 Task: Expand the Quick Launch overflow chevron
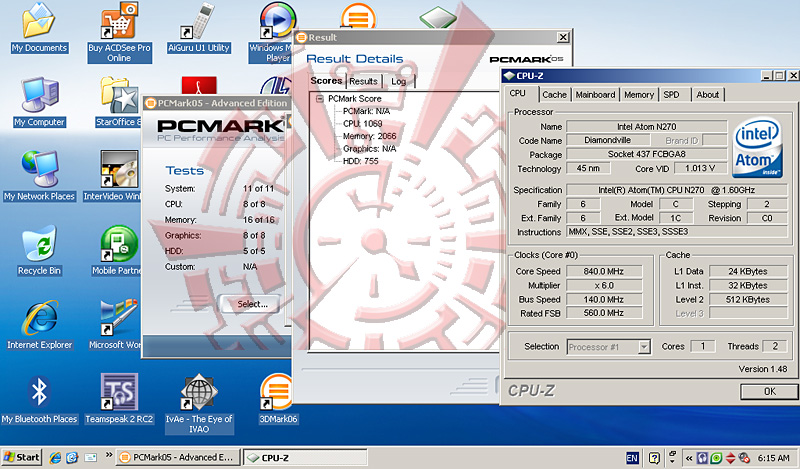click(109, 455)
